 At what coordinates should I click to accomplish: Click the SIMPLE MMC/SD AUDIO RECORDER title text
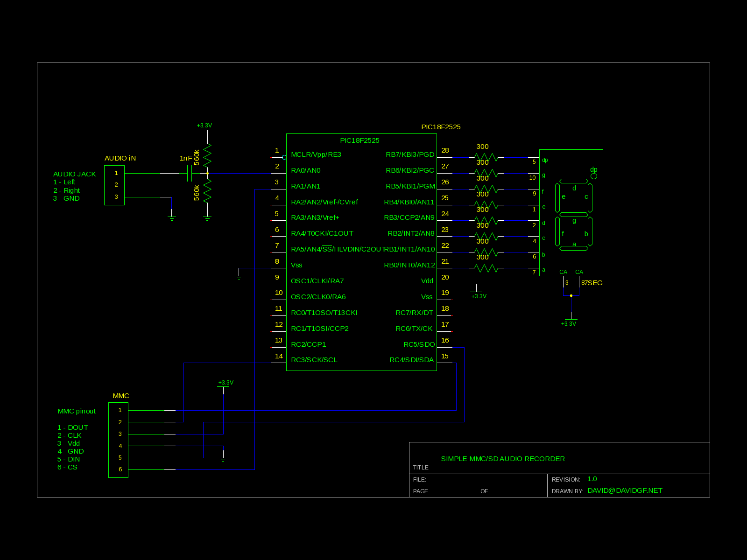[x=503, y=459]
